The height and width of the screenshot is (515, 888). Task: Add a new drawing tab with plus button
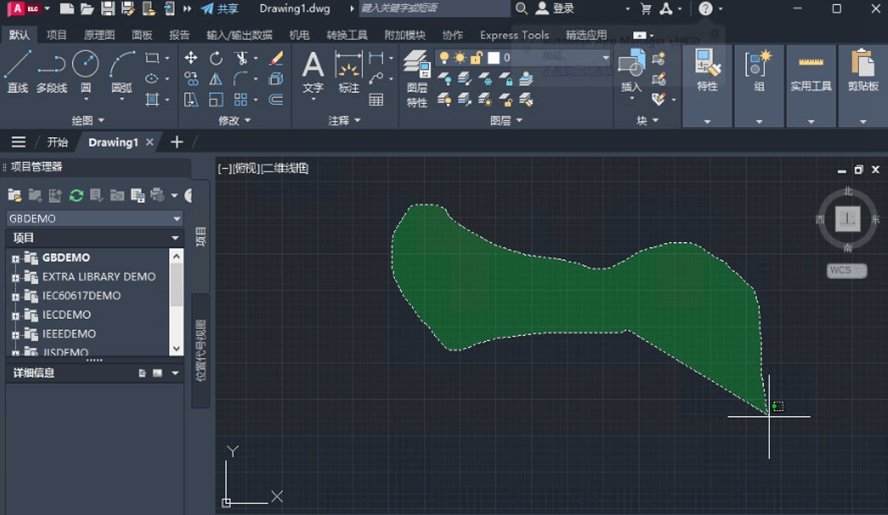click(x=177, y=142)
